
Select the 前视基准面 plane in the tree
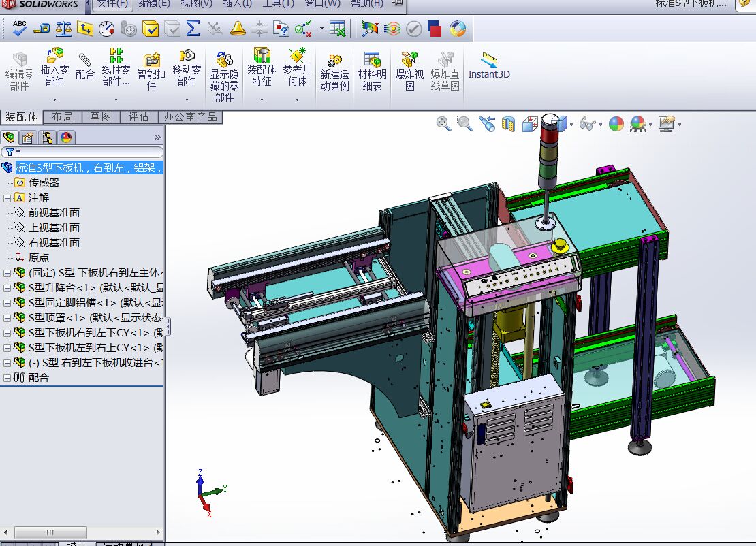coord(54,212)
